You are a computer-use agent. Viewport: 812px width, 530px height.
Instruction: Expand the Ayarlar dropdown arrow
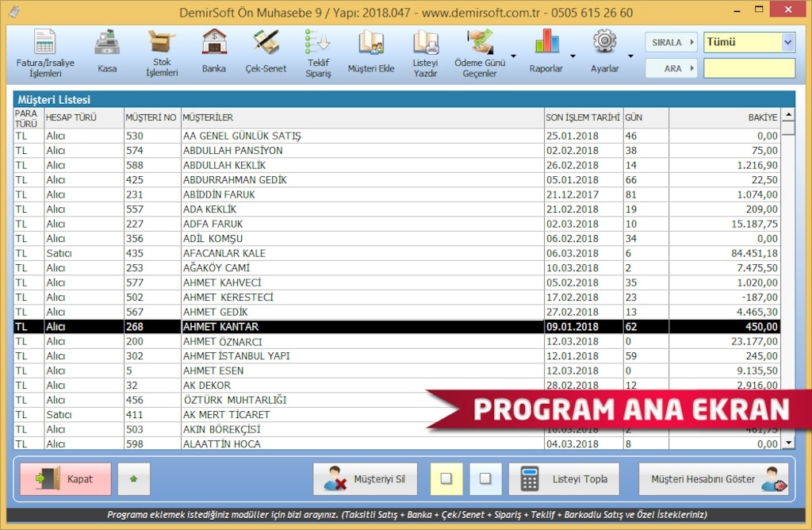[630, 56]
